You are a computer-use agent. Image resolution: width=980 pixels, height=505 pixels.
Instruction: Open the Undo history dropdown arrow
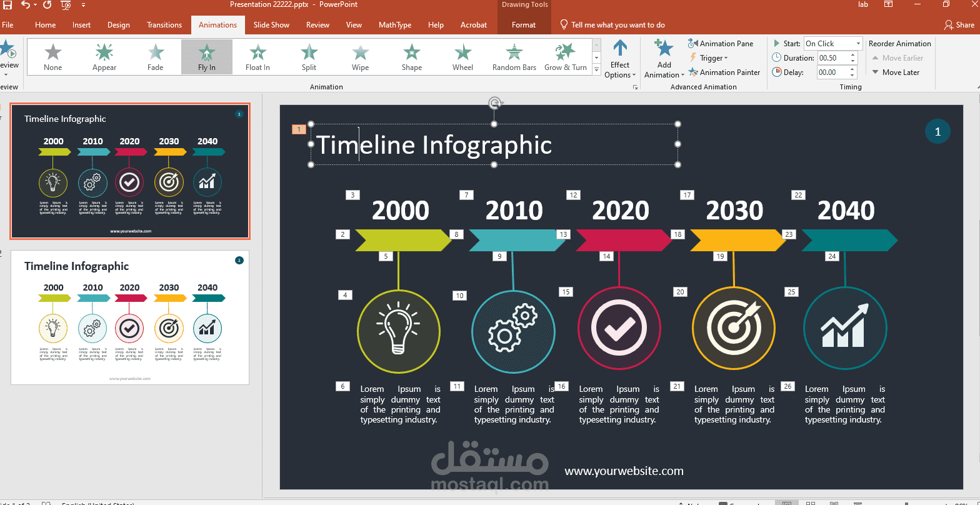tap(35, 5)
